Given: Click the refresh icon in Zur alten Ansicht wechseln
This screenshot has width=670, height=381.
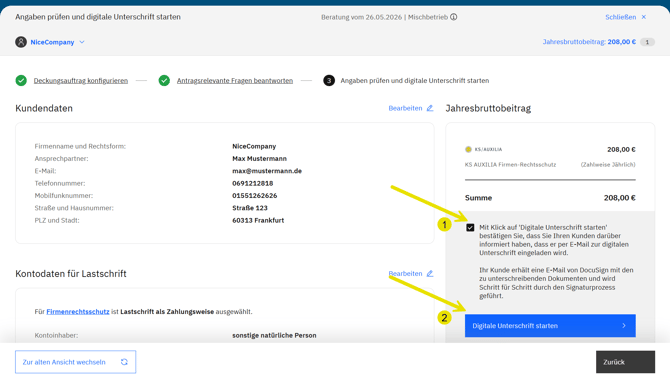Looking at the screenshot, I should tap(124, 362).
